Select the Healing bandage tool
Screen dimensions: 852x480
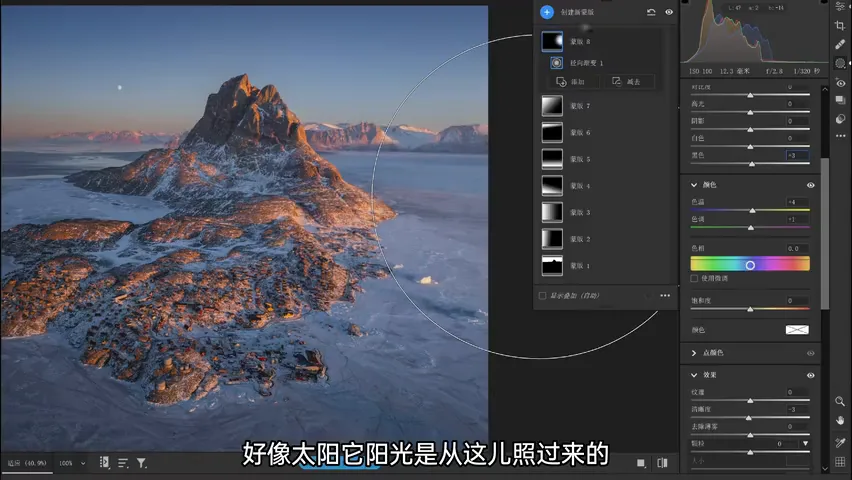(x=840, y=45)
